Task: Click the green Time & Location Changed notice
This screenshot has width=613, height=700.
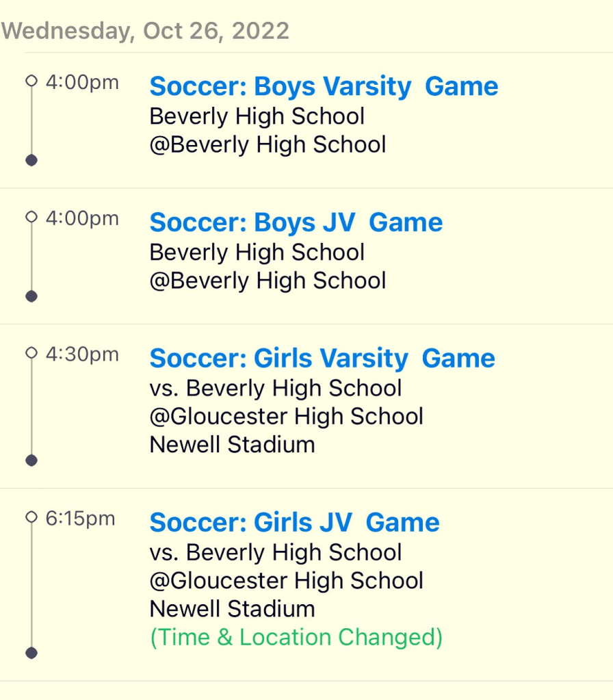Action: pos(296,638)
